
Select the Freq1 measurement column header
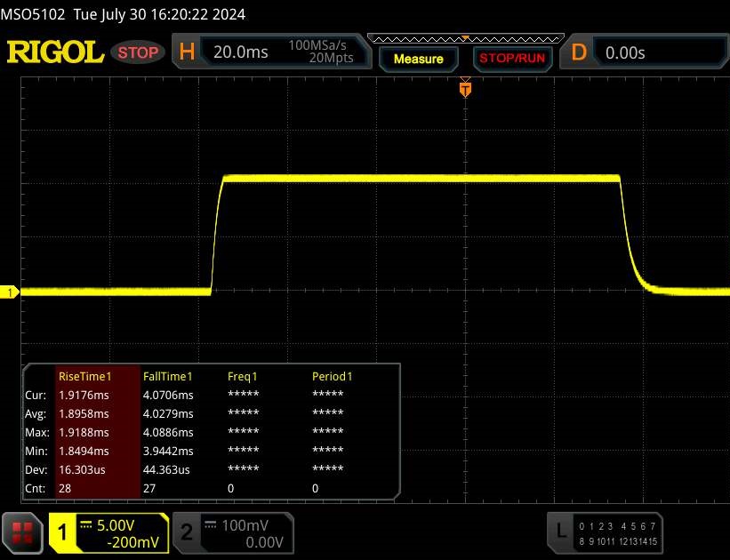tap(242, 376)
